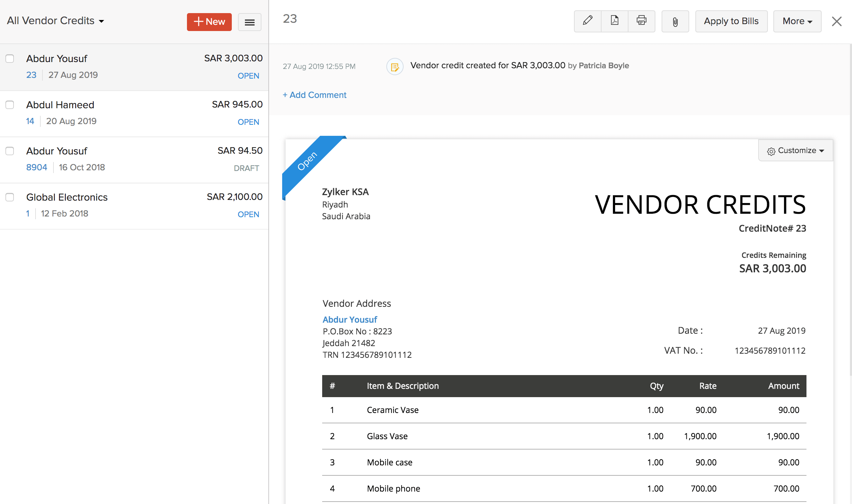The height and width of the screenshot is (504, 852).
Task: Click the Customize gear icon on the template
Action: (x=771, y=150)
